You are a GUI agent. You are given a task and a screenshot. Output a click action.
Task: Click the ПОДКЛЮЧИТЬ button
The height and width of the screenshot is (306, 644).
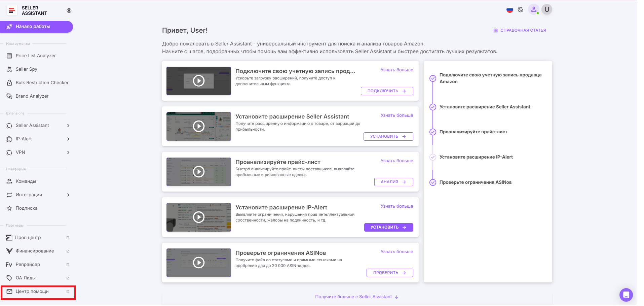coord(387,91)
